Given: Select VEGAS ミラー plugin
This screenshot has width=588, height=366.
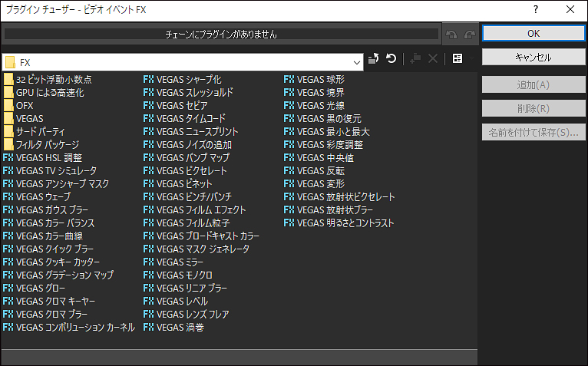Looking at the screenshot, I should tap(173, 262).
